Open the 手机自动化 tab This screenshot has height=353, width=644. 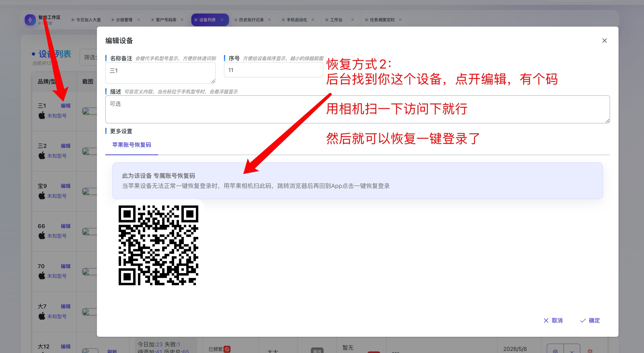pyautogui.click(x=297, y=20)
